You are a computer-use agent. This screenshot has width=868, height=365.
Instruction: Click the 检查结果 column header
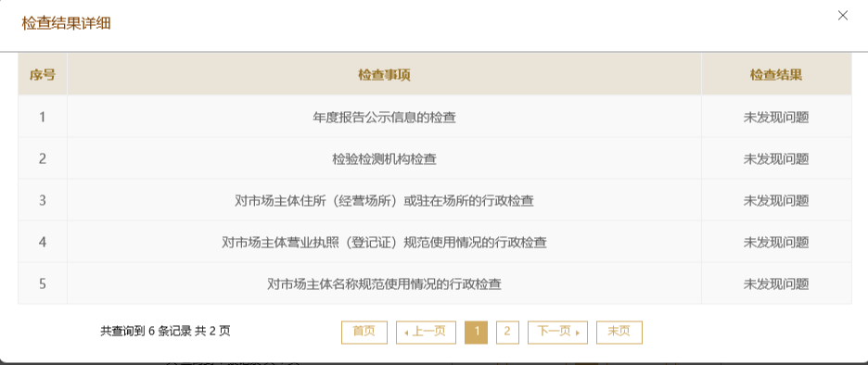776,75
